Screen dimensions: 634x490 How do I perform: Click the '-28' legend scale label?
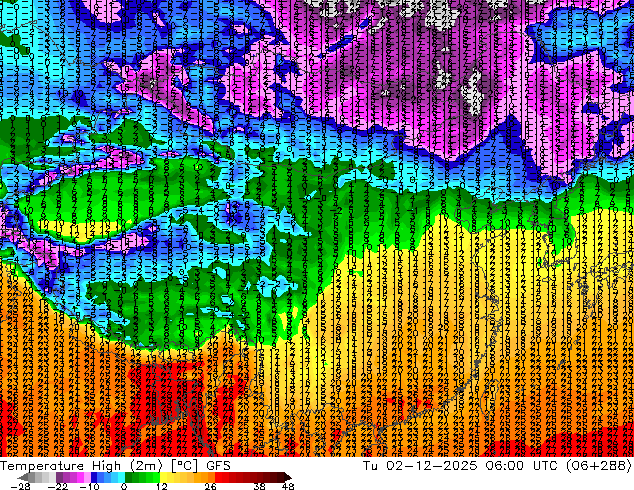click(20, 486)
